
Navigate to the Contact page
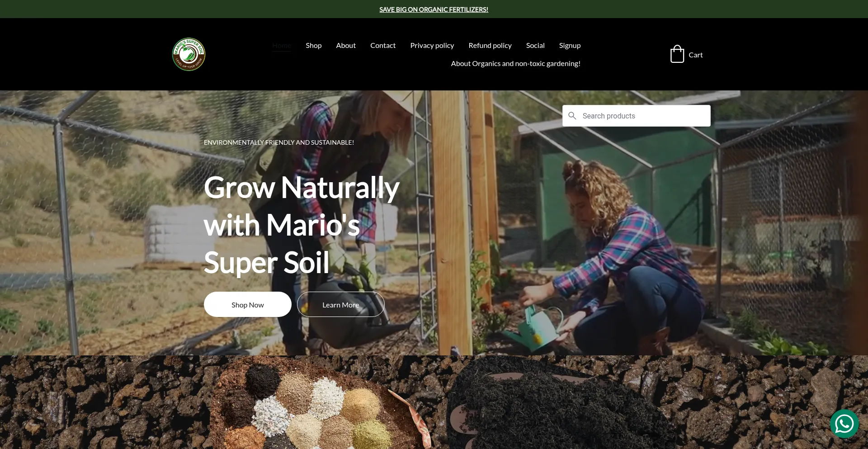383,46
